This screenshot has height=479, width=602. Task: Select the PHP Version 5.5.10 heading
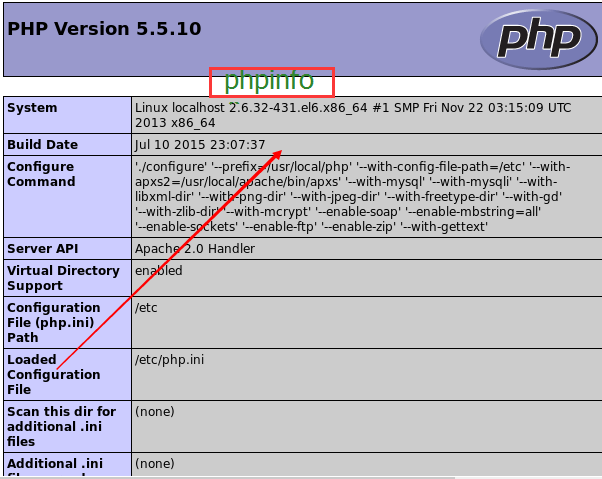click(104, 29)
